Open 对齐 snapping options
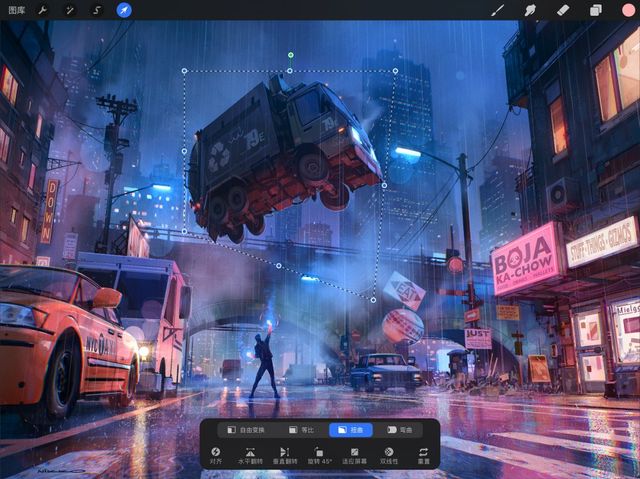The image size is (640, 479). (216, 456)
